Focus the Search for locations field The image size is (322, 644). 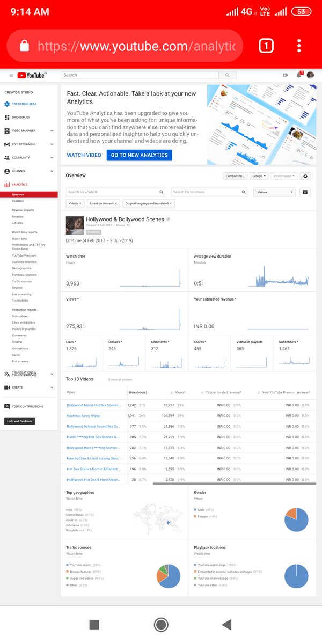209,192
